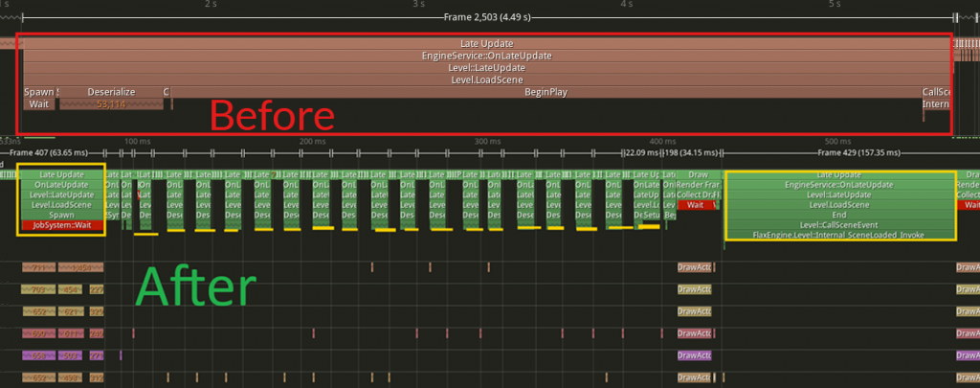Click the Late Update zone in Frame 407
The width and height of the screenshot is (980, 388).
point(61,174)
